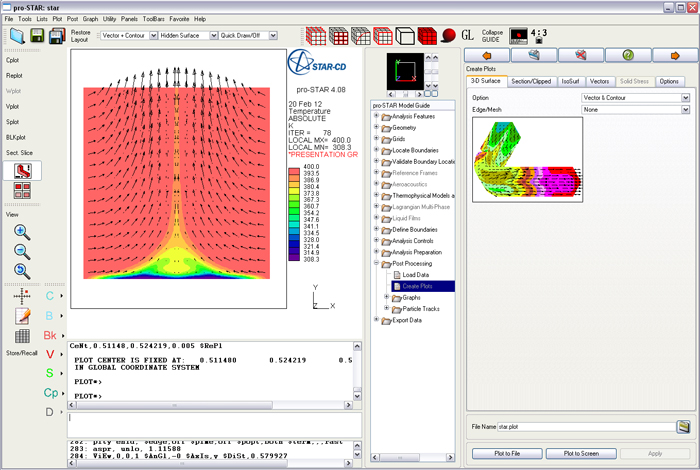Click the Collapse GUIDE button
This screenshot has width=700, height=470.
pos(492,36)
